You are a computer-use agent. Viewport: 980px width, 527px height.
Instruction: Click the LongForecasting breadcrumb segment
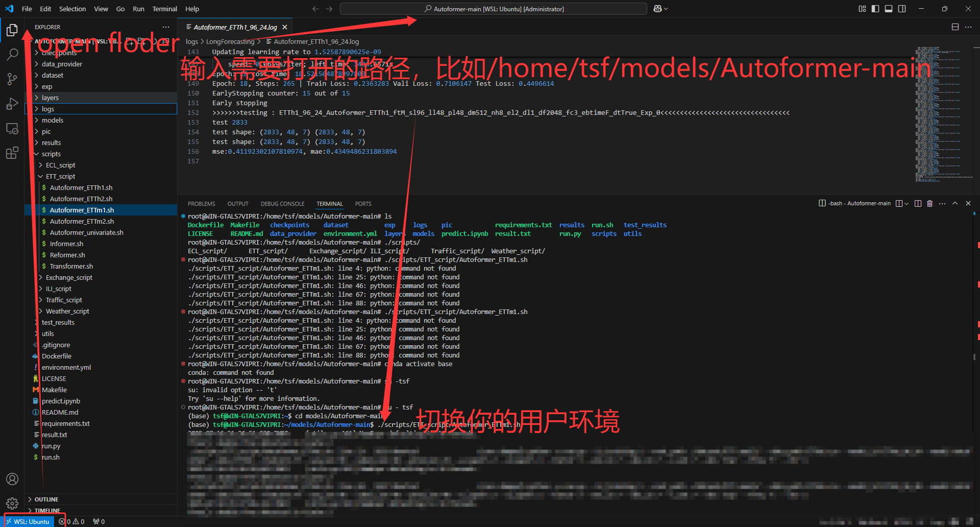coord(230,41)
